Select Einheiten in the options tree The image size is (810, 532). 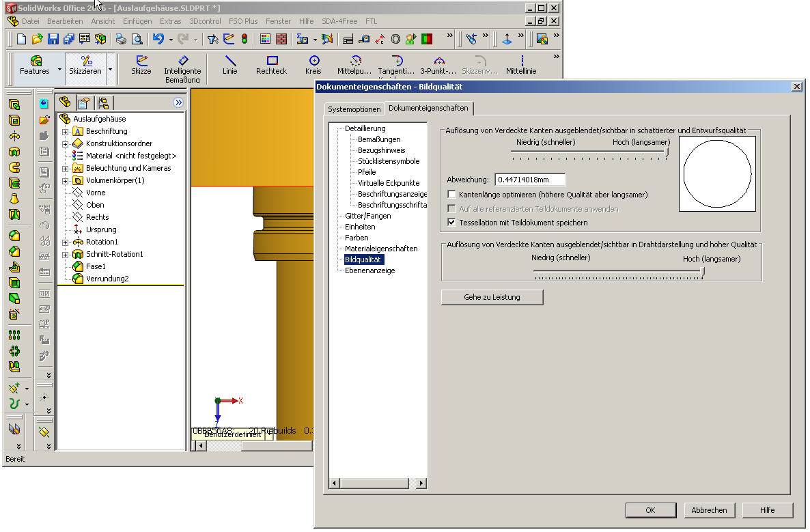coord(360,227)
